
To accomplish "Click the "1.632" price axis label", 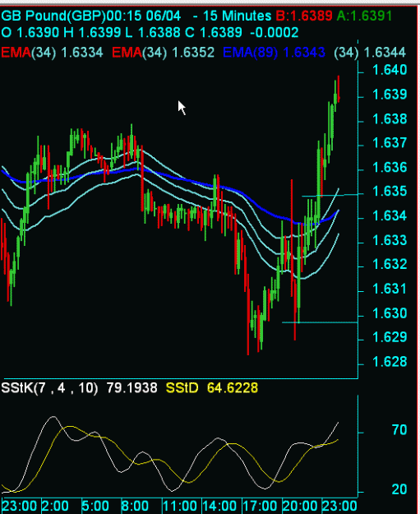I will click(390, 264).
